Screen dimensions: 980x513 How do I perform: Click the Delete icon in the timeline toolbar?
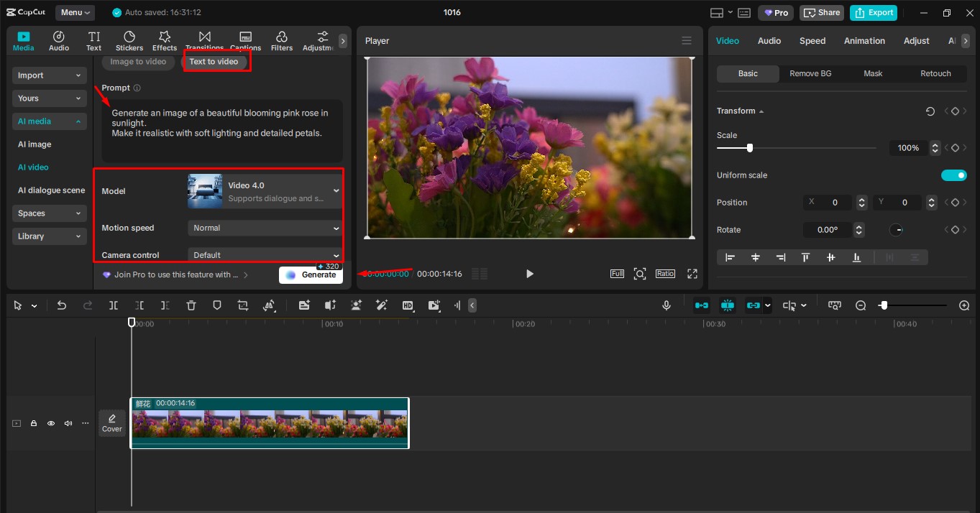tap(191, 305)
